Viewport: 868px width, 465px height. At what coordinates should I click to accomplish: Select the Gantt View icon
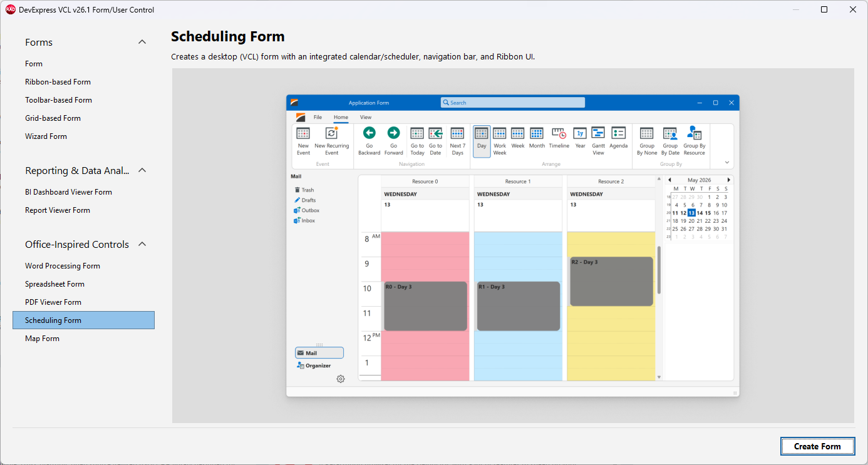[x=598, y=133]
